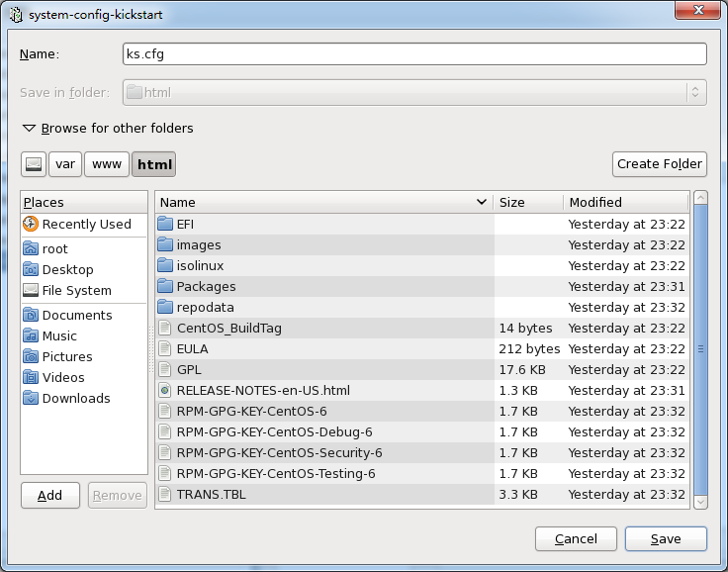Select the RELEASE-NOTES-en-US.html filename
Screen dimensions: 728x572
(x=263, y=390)
